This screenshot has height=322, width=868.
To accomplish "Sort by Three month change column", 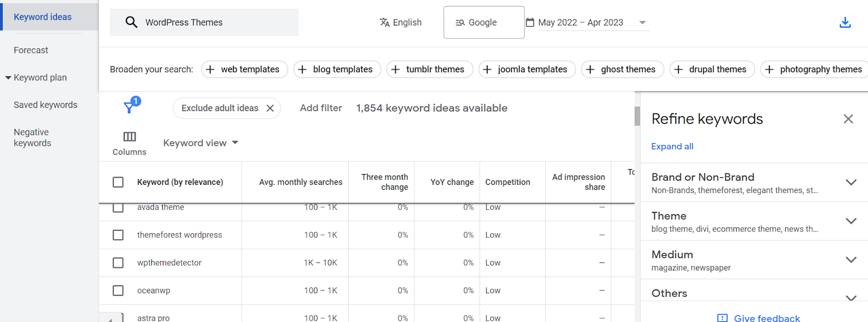I will tap(385, 182).
